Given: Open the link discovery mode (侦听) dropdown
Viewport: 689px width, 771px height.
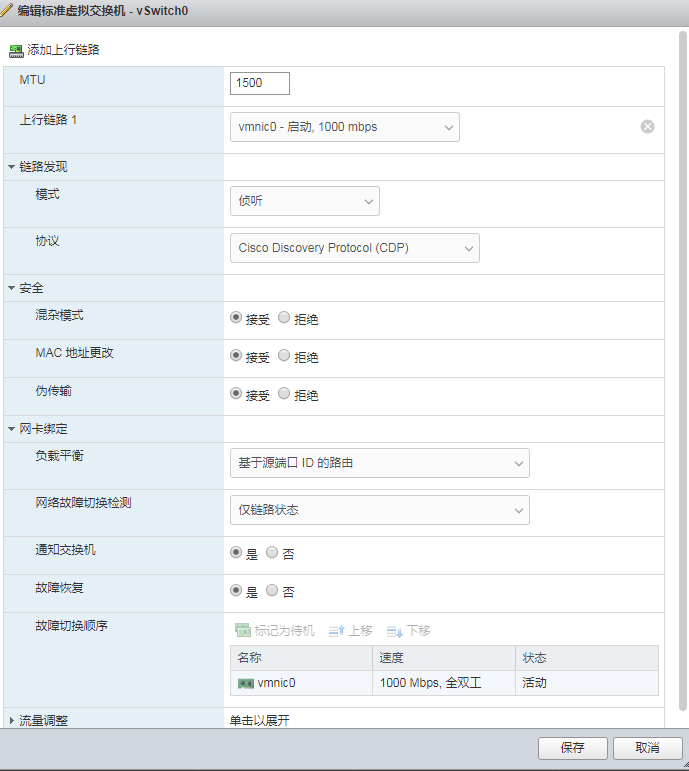Looking at the screenshot, I should click(305, 201).
